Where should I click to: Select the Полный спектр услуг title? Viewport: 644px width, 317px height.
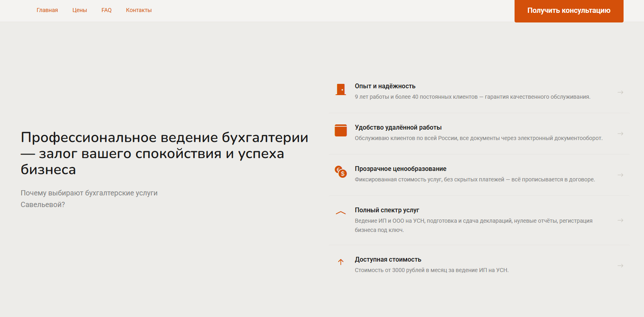(x=387, y=210)
